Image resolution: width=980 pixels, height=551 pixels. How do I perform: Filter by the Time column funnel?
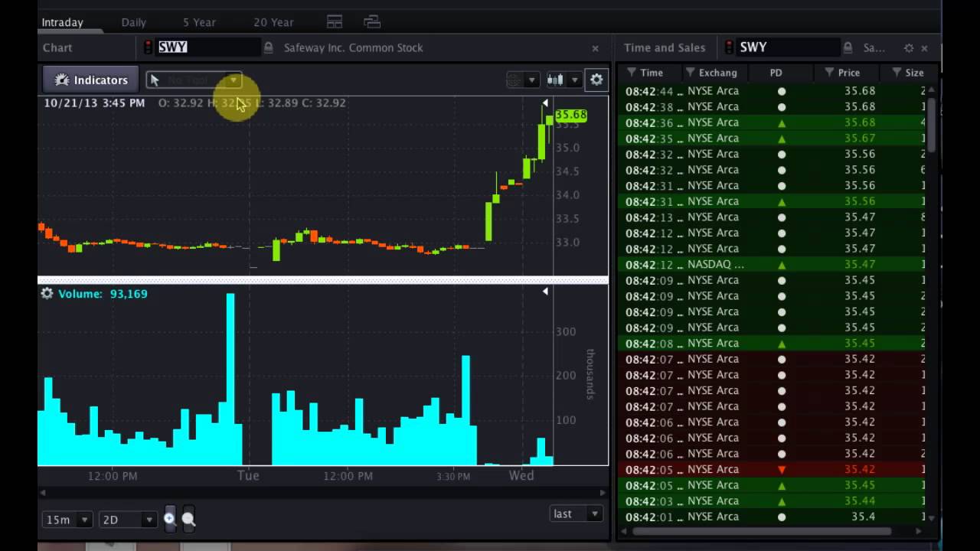pos(632,72)
